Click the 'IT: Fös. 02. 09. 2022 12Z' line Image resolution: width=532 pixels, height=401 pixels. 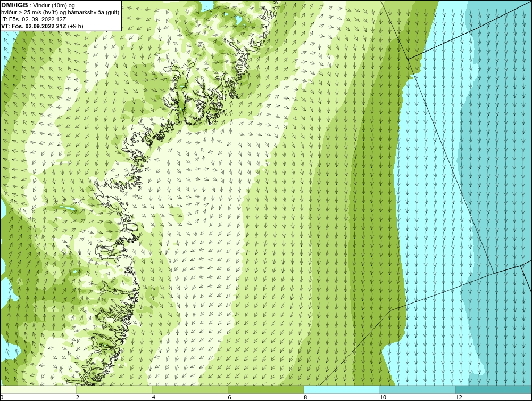(x=34, y=19)
